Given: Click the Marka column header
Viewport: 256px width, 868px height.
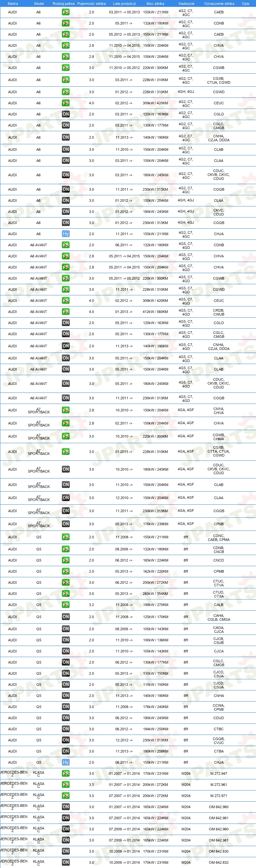Looking at the screenshot, I should tap(13, 4).
